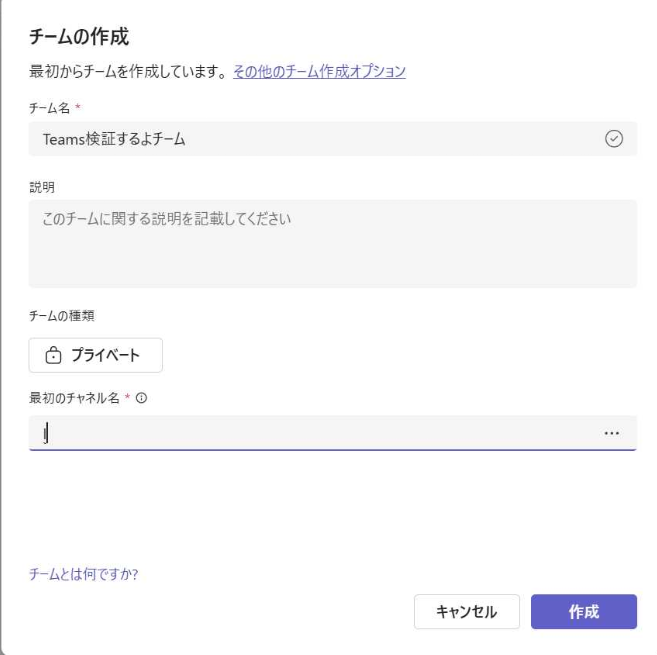Click the info icon beside 最初のチャネル名
The height and width of the screenshot is (655, 657).
[142, 398]
